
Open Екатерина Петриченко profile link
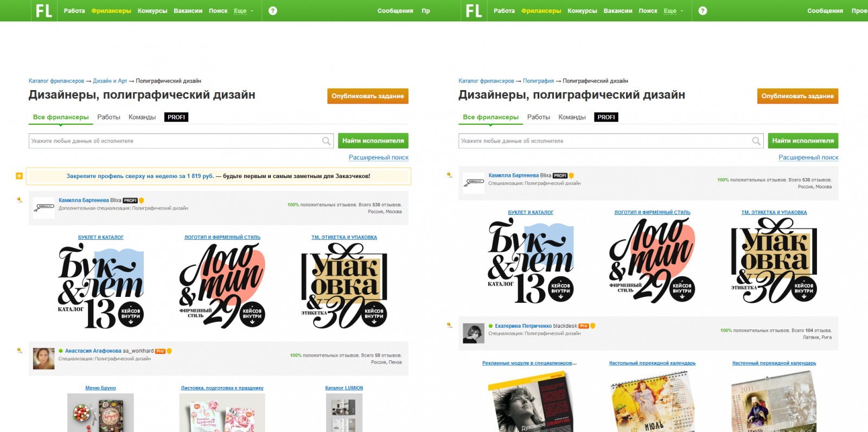tap(523, 326)
